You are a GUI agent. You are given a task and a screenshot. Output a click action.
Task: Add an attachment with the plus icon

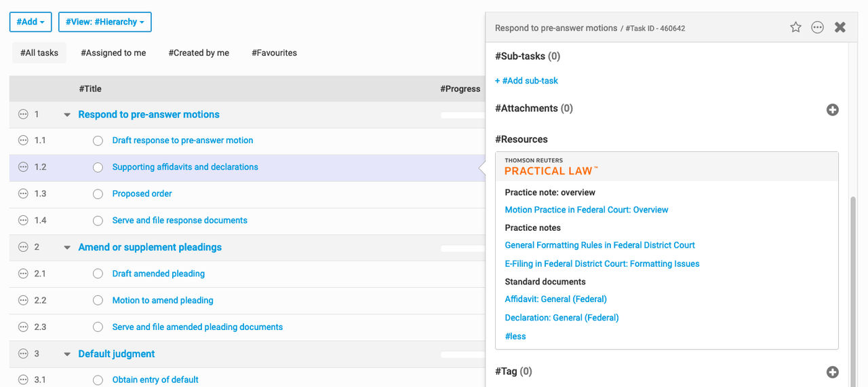(833, 109)
